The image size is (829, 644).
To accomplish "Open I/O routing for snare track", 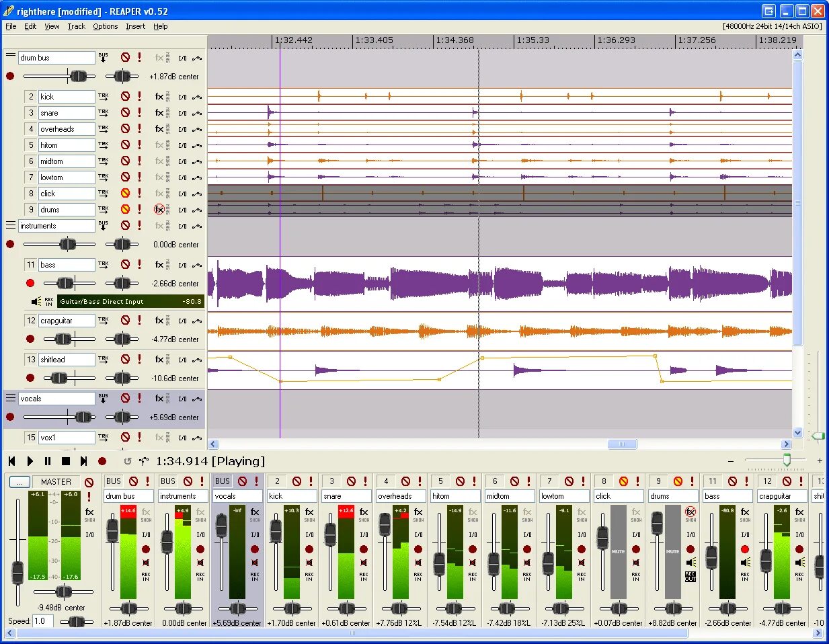I will pyautogui.click(x=182, y=113).
